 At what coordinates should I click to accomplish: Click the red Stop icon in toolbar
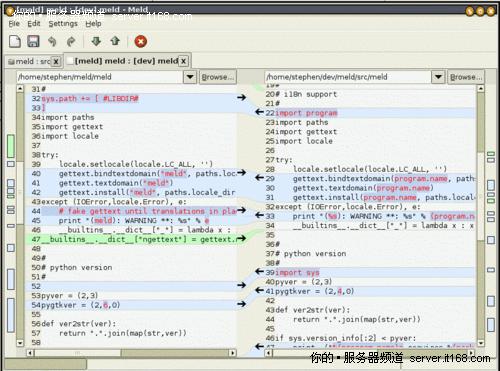[x=140, y=41]
